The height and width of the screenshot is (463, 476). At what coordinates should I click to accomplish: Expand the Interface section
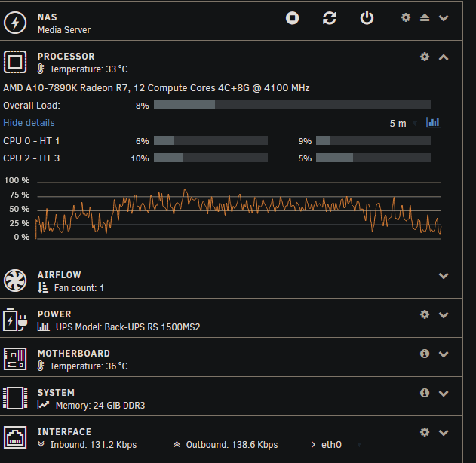444,432
